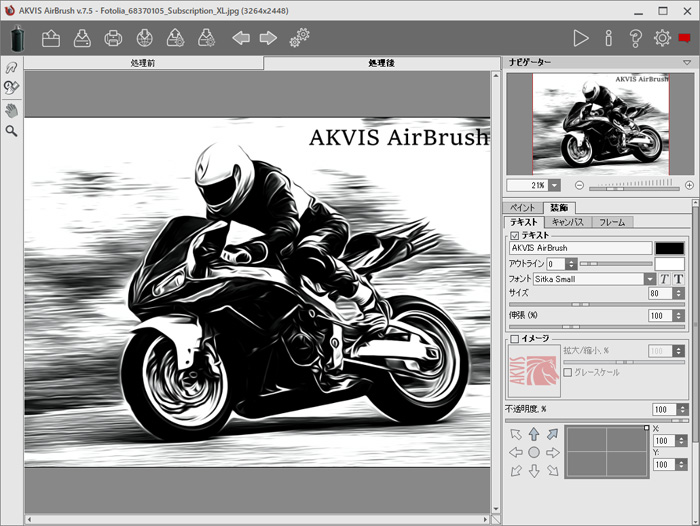
Task: Toggle the テキスト checkbox
Action: (x=515, y=235)
